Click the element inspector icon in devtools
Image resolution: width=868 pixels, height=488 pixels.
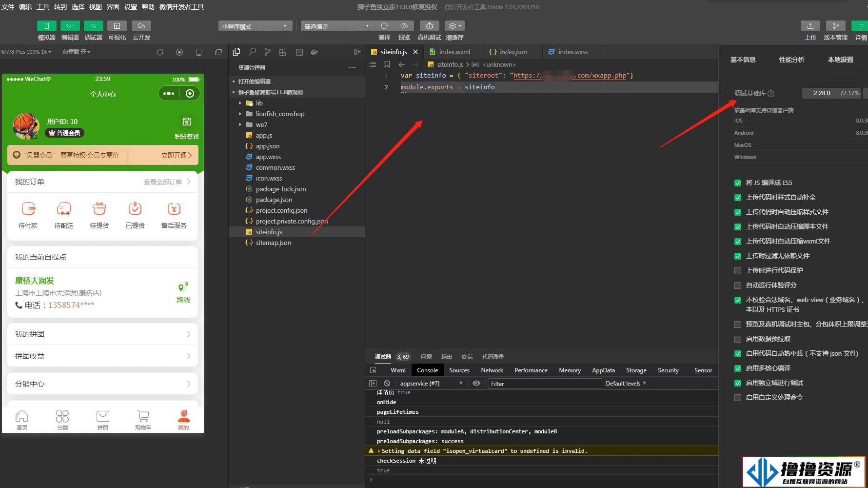coord(374,370)
